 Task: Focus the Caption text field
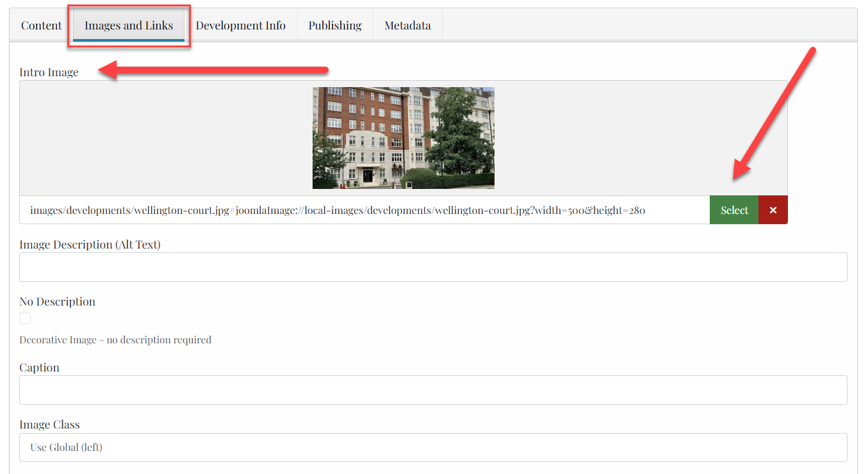tap(433, 390)
